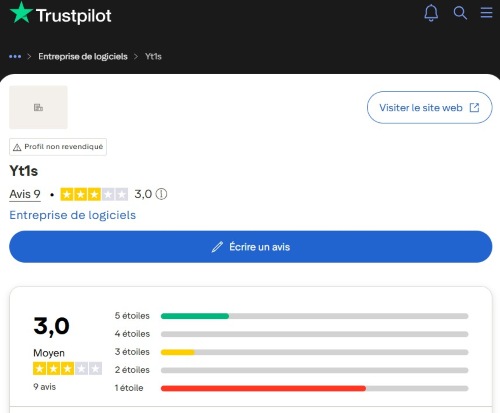Click the green 5 étoiles bar

(195, 316)
